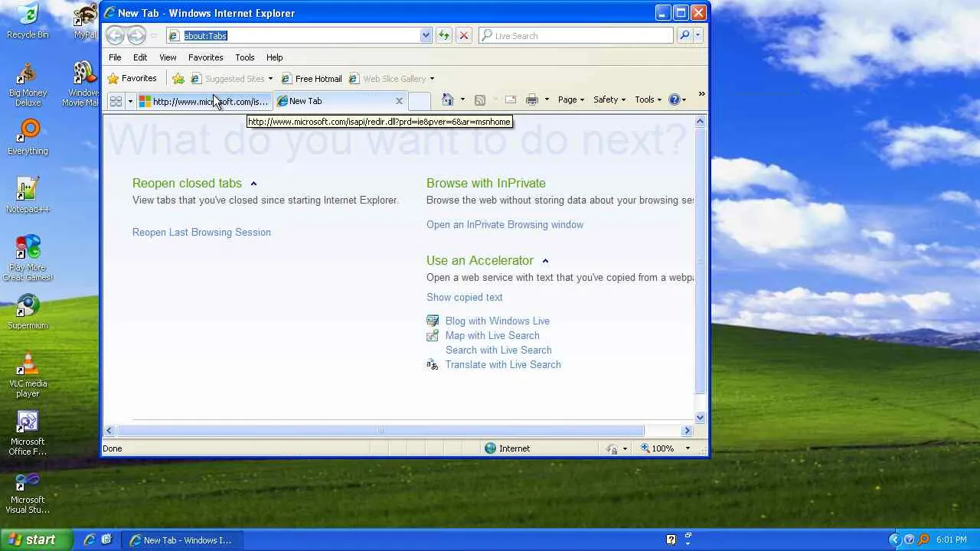
Task: Click the Search with Live Search link
Action: 498,350
